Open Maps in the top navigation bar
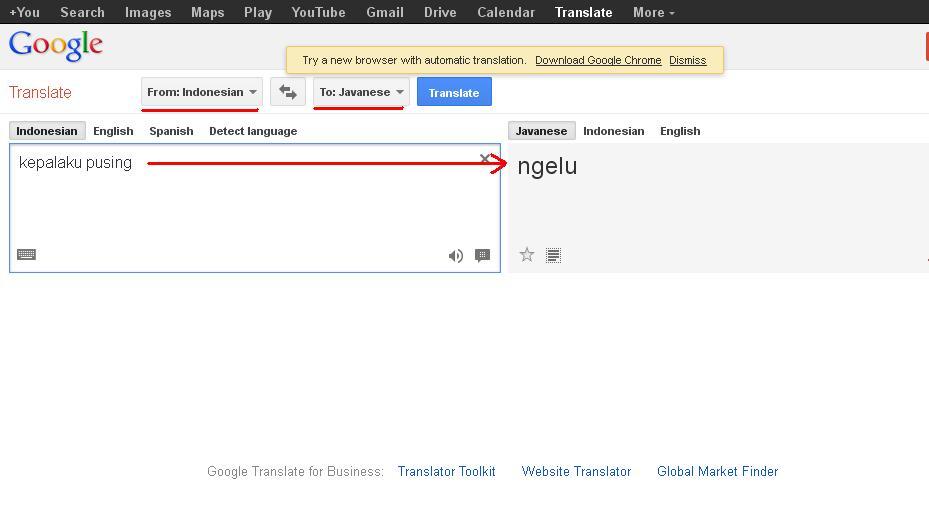 [x=207, y=12]
